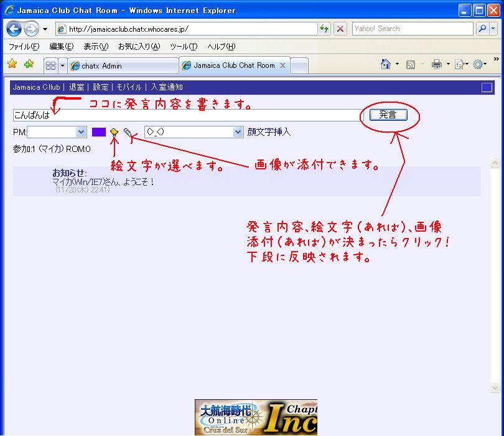Click the blue square in chat header
Viewport: 504px width, 436px height.
coord(487,88)
